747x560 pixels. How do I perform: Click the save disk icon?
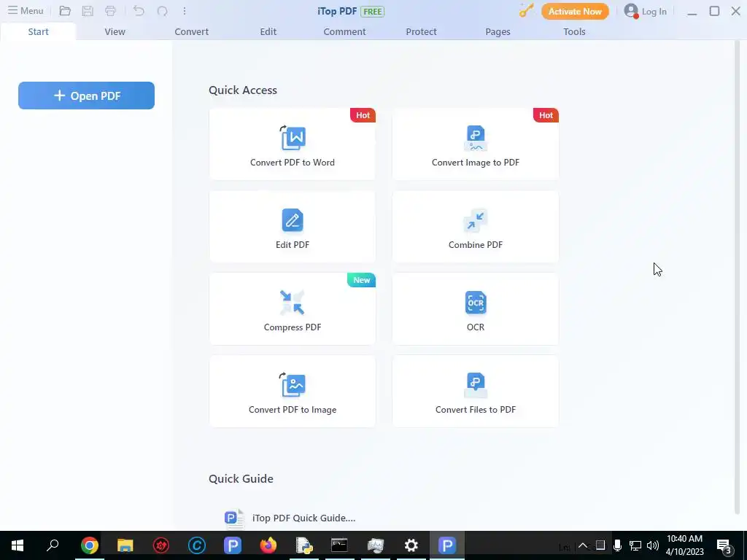pos(88,10)
